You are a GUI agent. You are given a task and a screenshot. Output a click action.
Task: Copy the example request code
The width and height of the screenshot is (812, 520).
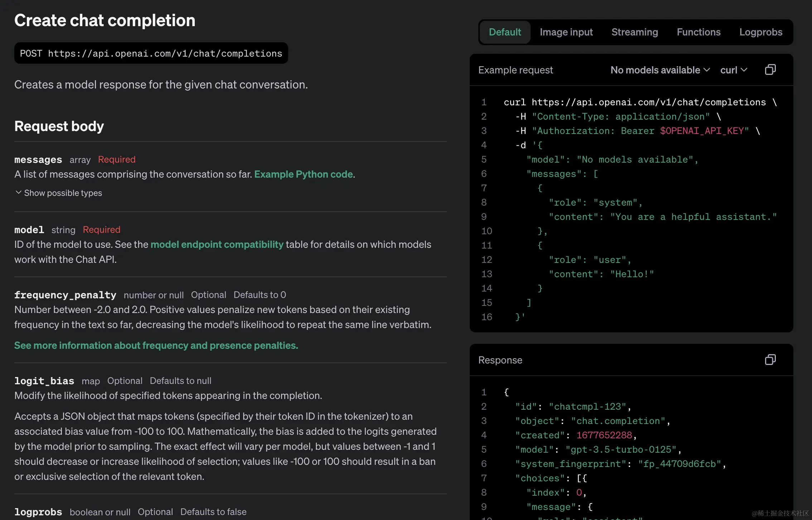(770, 69)
